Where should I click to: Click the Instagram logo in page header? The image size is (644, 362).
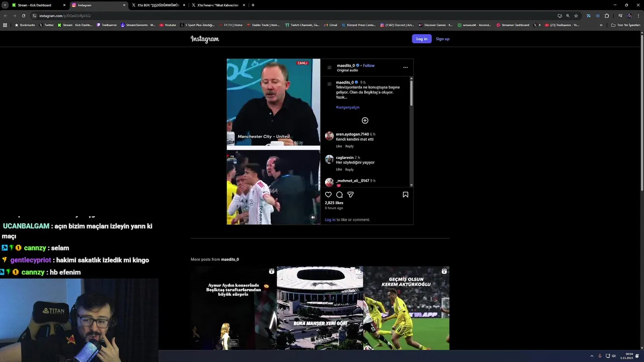point(205,39)
